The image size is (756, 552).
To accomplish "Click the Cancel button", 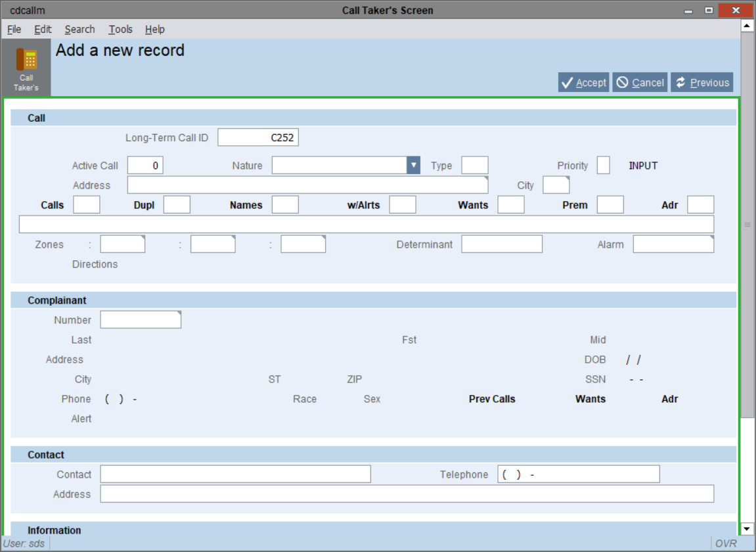I will [x=640, y=83].
